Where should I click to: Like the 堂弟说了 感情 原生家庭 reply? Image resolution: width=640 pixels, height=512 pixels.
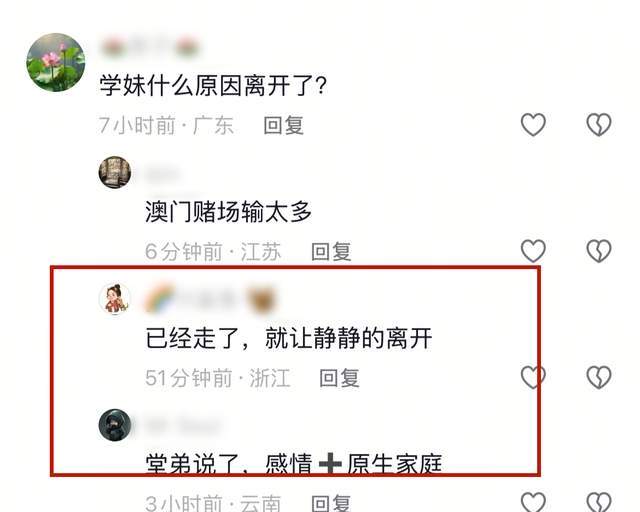tap(533, 502)
